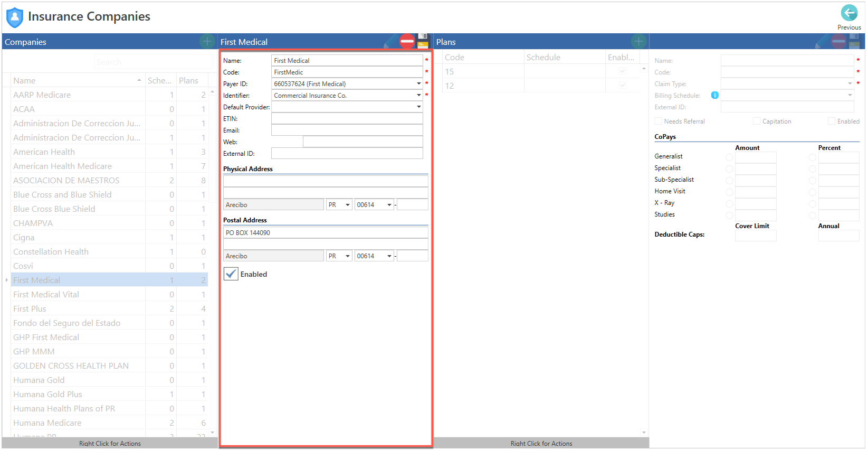Click the ETIN input field
Screen dimensions: 868x450
(x=347, y=118)
